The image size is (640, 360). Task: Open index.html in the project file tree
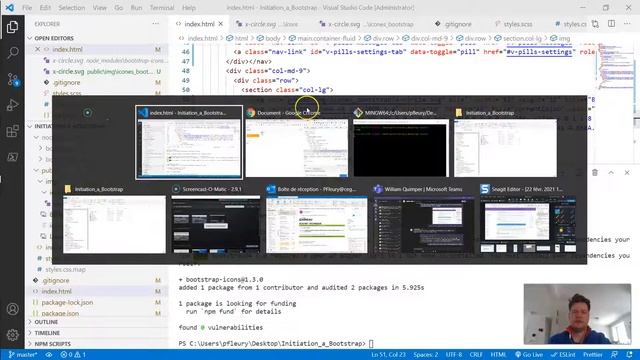57,291
